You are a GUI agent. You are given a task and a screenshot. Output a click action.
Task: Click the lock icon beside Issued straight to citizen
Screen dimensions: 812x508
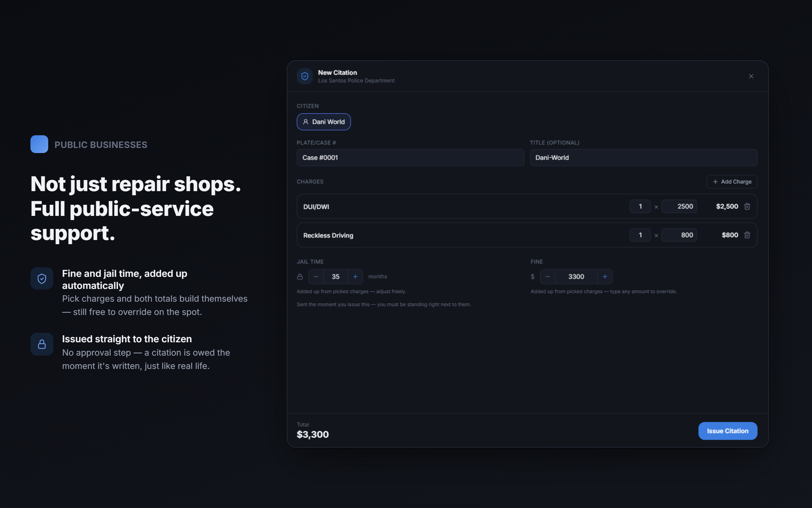[42, 344]
